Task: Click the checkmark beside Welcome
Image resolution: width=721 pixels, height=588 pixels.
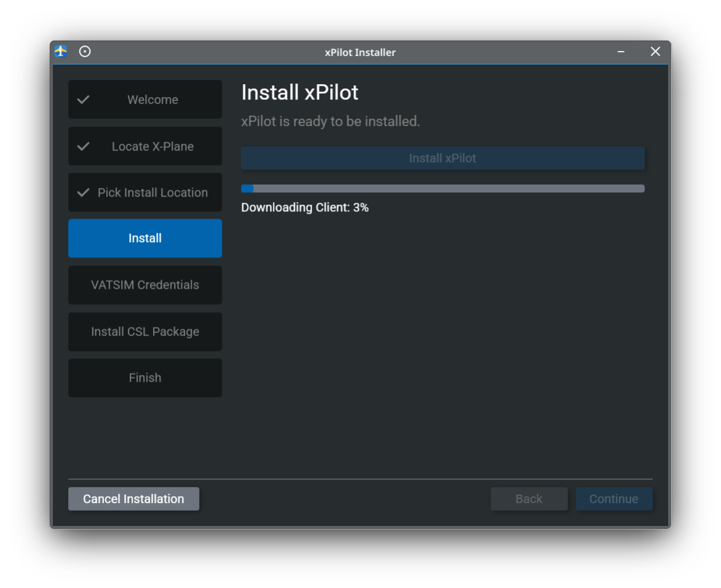Action: [x=84, y=99]
